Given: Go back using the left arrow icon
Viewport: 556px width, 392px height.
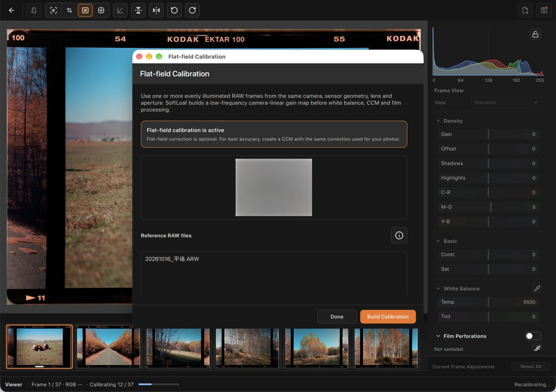Looking at the screenshot, I should [x=11, y=10].
